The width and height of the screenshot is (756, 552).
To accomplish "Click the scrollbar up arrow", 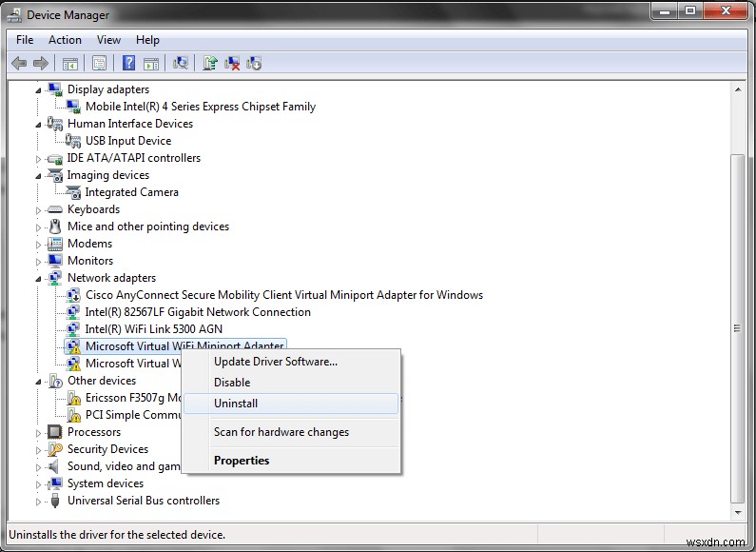I will (738, 89).
